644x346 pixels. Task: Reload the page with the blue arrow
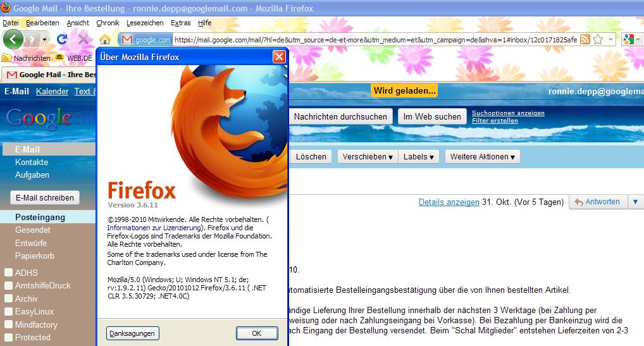tap(62, 39)
